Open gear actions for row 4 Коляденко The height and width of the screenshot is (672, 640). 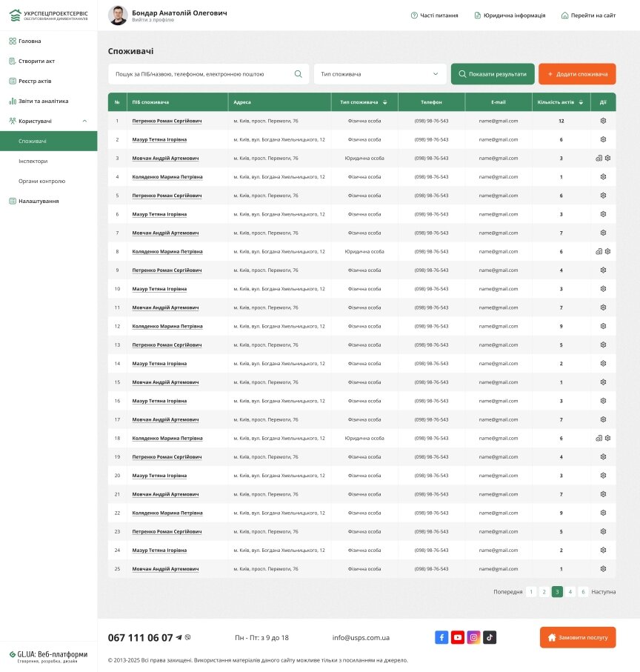click(x=603, y=176)
